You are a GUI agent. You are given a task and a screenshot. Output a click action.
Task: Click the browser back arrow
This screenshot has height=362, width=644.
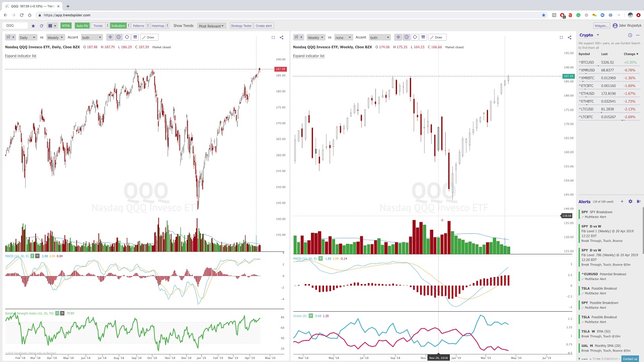click(6, 15)
